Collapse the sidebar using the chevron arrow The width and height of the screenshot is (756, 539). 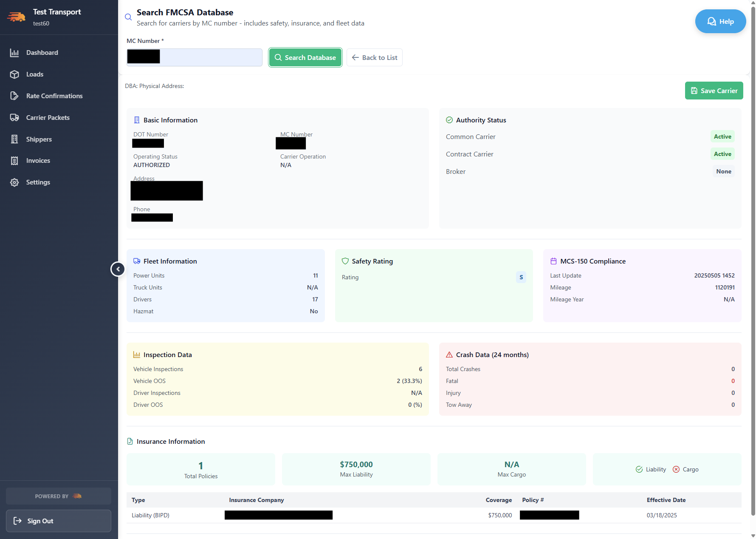118,269
